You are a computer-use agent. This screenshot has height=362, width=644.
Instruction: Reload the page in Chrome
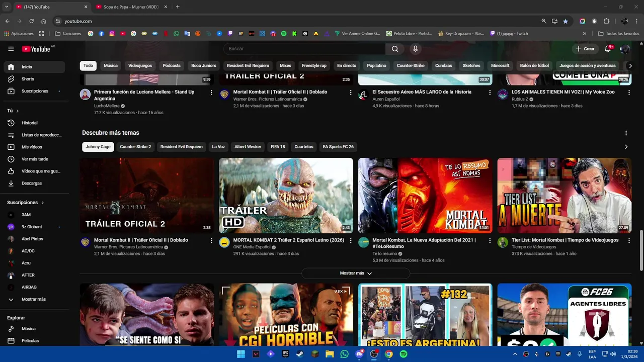[31, 21]
